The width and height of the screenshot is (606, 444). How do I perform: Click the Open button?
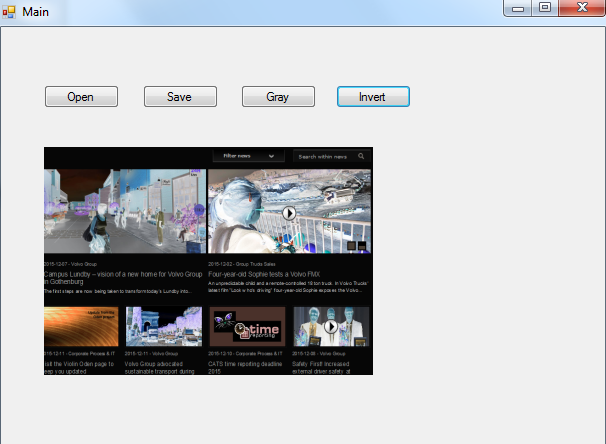coord(81,97)
